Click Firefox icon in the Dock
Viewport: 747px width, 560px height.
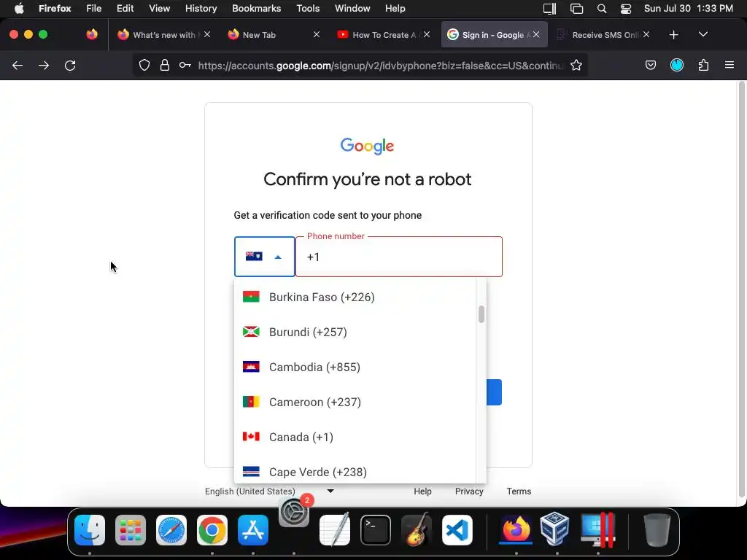[x=516, y=530]
